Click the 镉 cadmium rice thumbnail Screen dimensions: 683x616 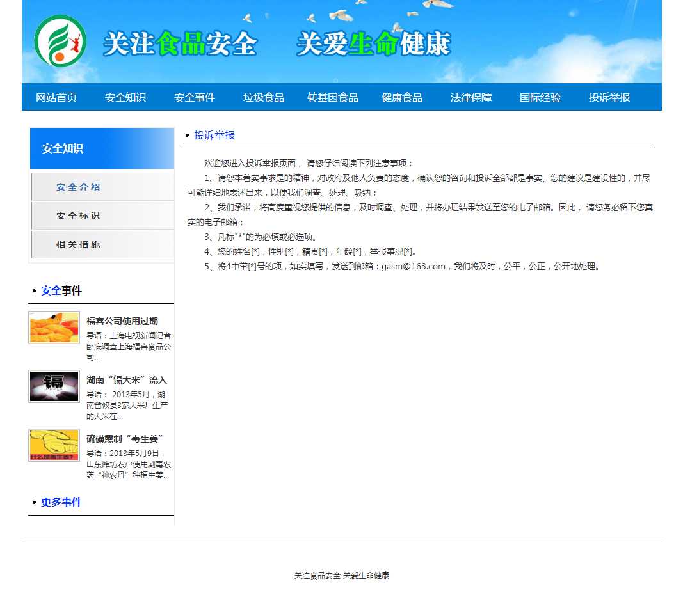coord(54,386)
